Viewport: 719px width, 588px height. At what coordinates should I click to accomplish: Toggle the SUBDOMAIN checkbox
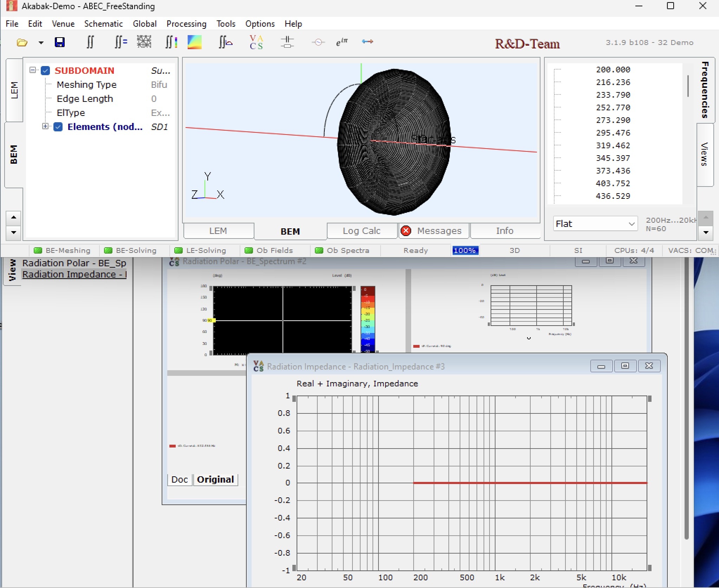45,71
